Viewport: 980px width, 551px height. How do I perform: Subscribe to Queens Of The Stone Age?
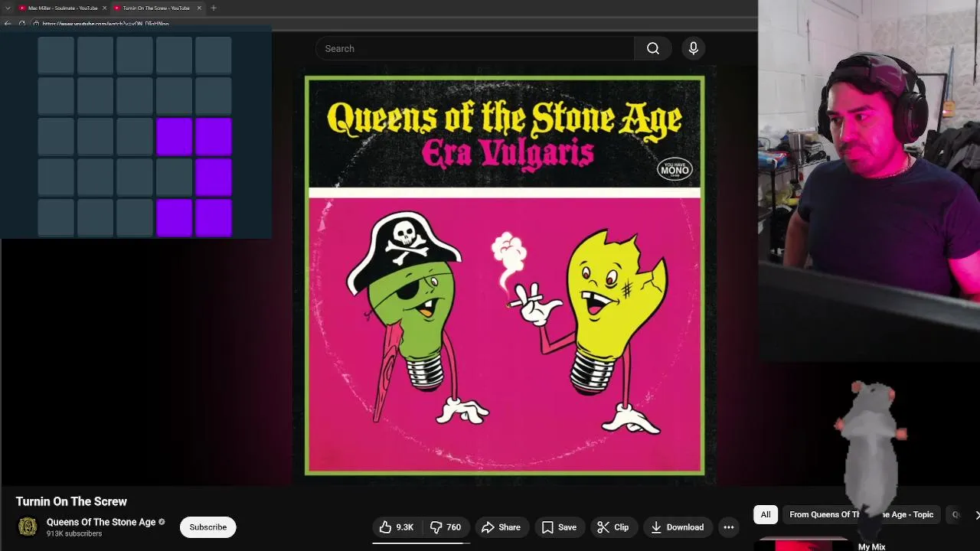click(208, 527)
